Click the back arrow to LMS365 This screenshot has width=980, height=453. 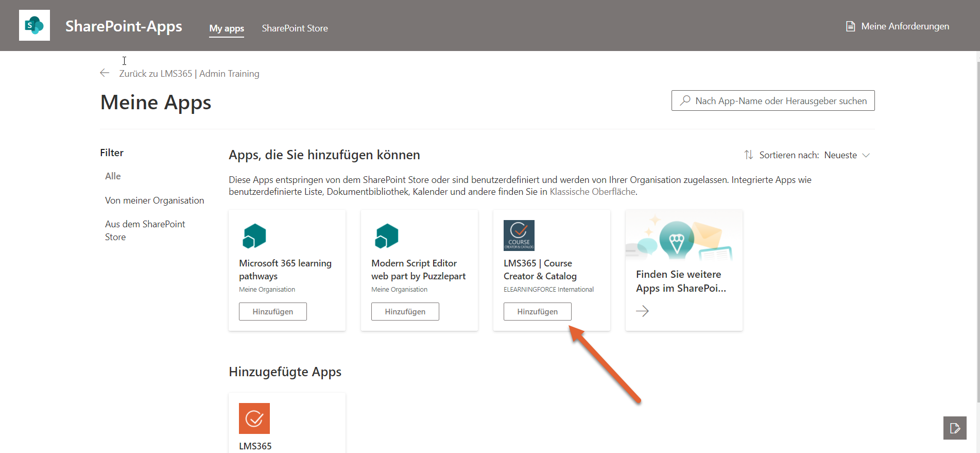click(x=105, y=73)
